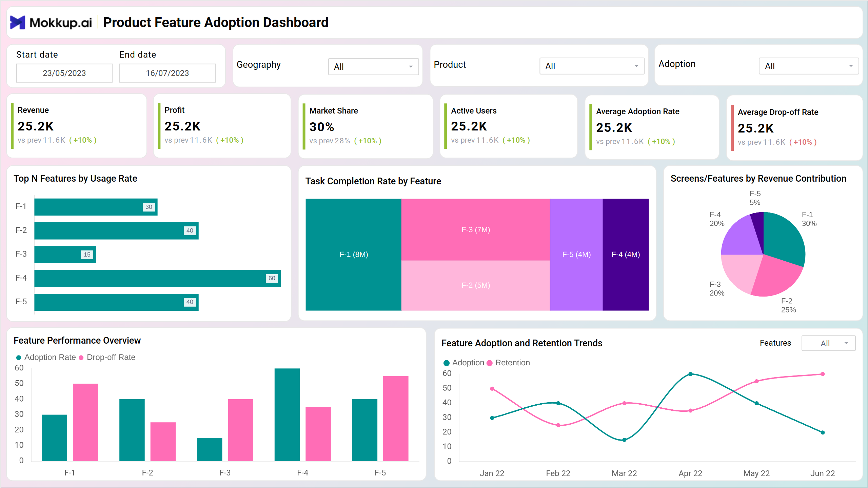Click the Feature Performance Overview title
Viewport: 868px width, 488px height.
click(77, 341)
